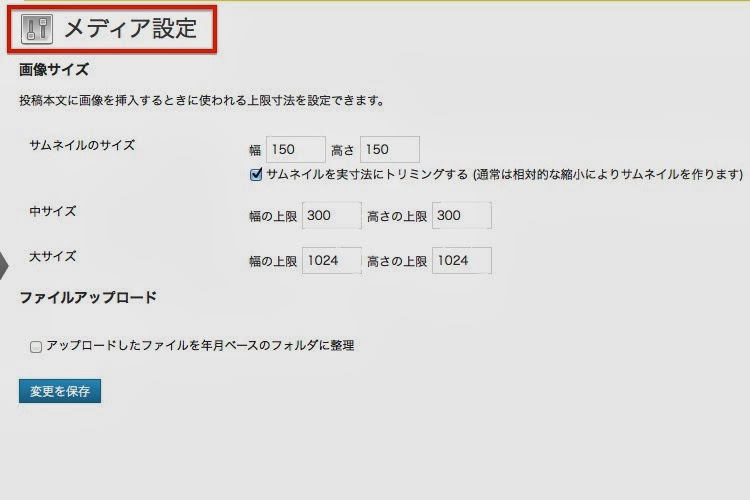This screenshot has width=750, height=500.
Task: Click the 中サイズ row label
Action: [x=53, y=211]
